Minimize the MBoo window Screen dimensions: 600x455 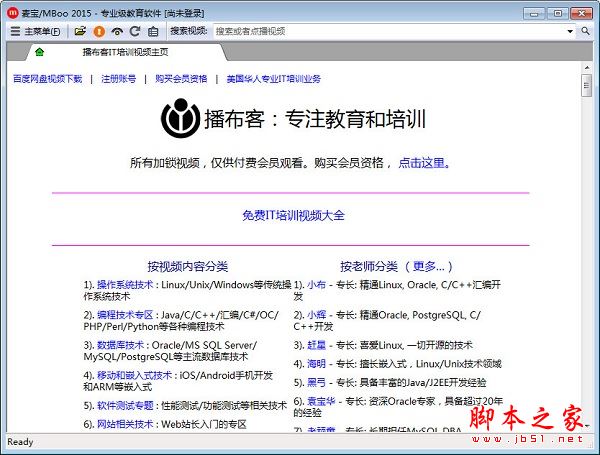(534, 13)
